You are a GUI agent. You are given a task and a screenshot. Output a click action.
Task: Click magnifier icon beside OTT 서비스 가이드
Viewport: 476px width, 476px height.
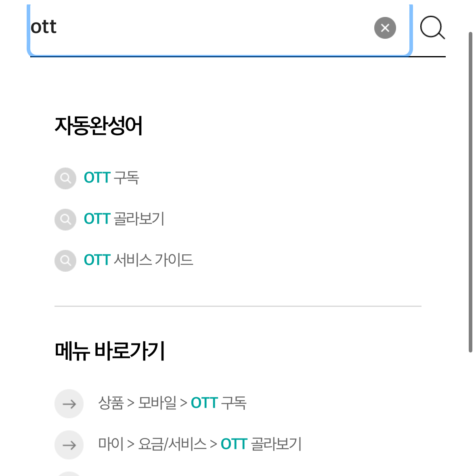pos(65,260)
